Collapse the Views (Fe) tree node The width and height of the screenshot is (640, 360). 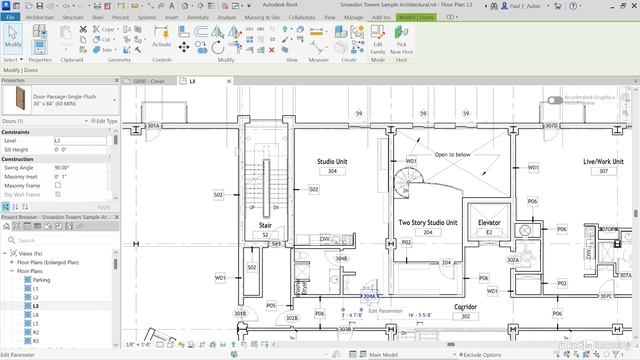[5, 253]
